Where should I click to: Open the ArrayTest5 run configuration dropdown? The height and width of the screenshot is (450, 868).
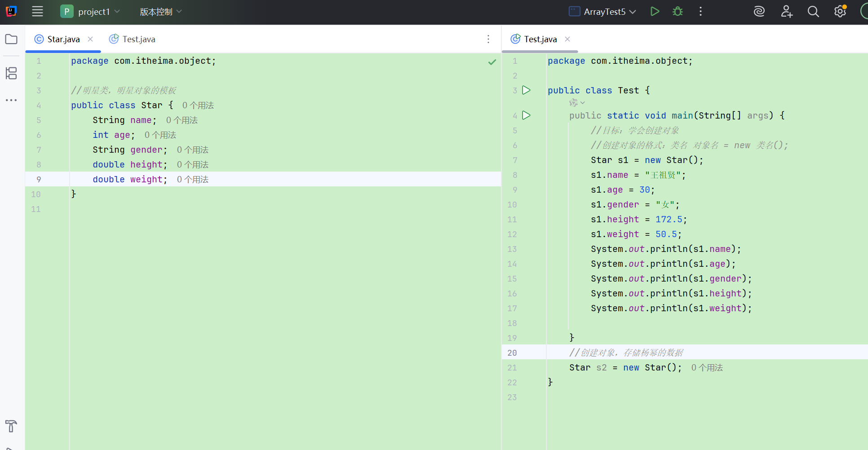click(x=602, y=12)
